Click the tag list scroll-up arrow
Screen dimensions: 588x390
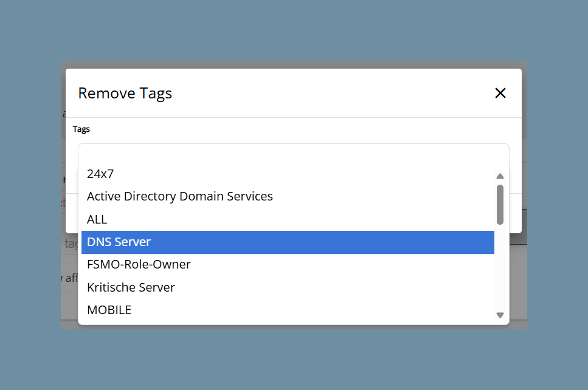(500, 176)
